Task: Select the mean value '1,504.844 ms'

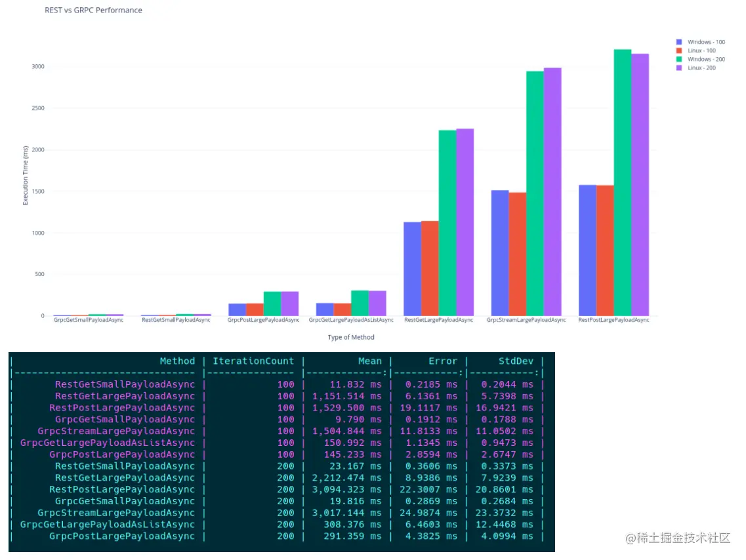Action: (347, 431)
